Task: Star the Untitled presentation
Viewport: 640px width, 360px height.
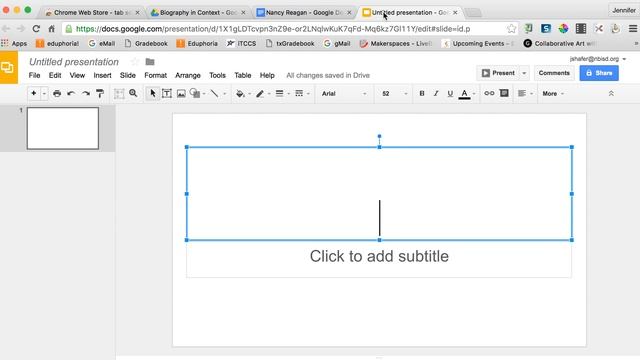Action: point(135,62)
